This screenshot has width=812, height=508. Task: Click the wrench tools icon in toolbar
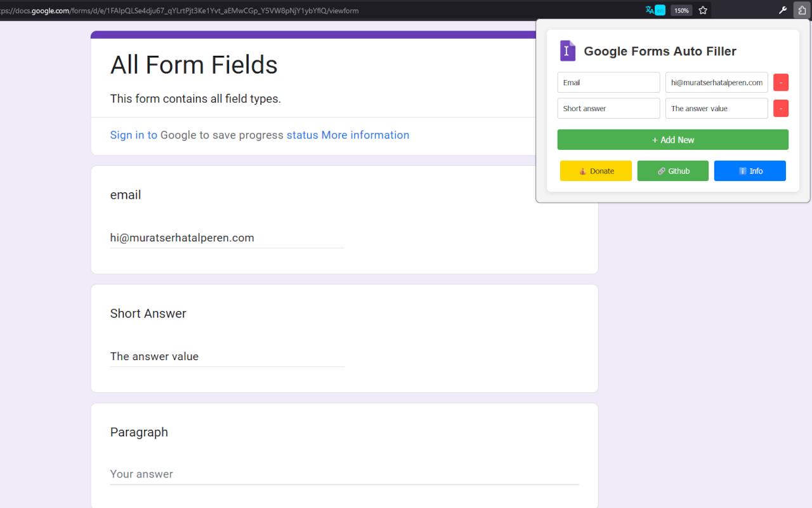point(782,10)
